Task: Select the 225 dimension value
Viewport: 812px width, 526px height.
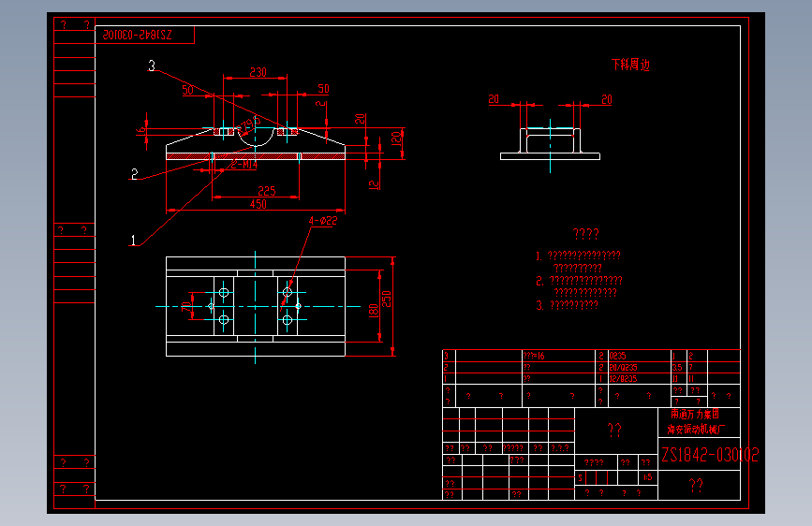Action: 267,191
